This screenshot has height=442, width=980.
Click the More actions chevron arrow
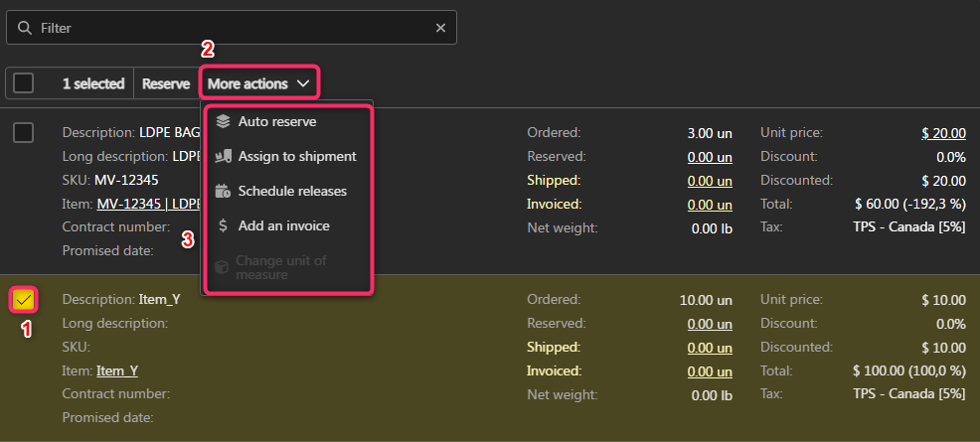pos(303,83)
